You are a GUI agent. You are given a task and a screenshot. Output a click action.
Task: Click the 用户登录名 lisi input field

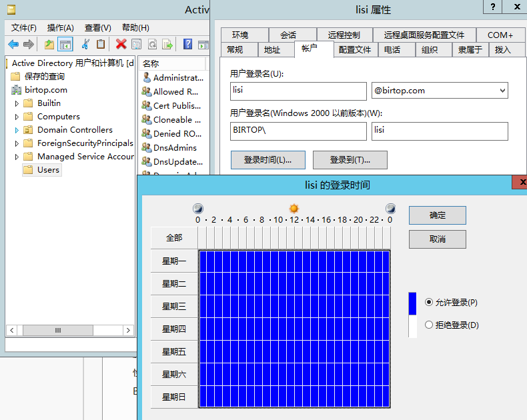298,91
